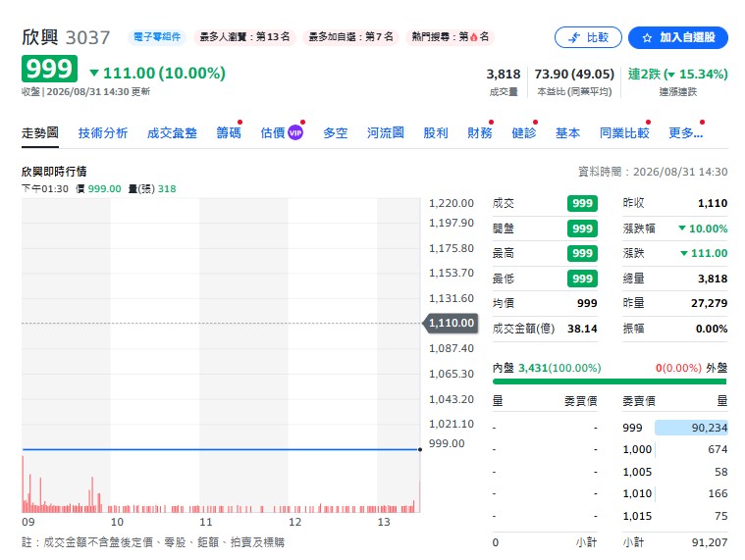Click the stock name 欣興 3037

(x=66, y=37)
